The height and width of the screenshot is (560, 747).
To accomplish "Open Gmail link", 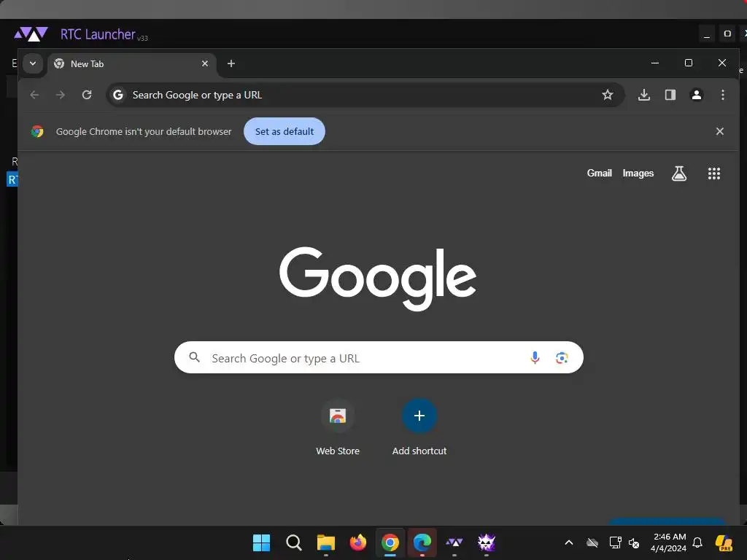I will [x=600, y=174].
